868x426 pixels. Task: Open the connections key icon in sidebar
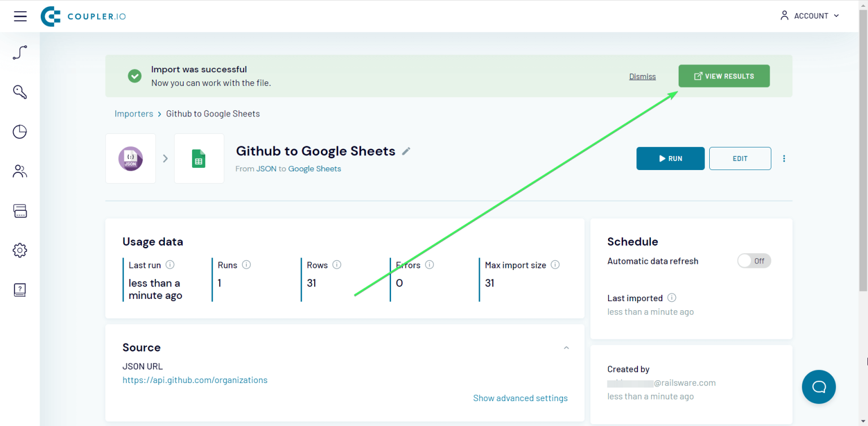point(20,92)
